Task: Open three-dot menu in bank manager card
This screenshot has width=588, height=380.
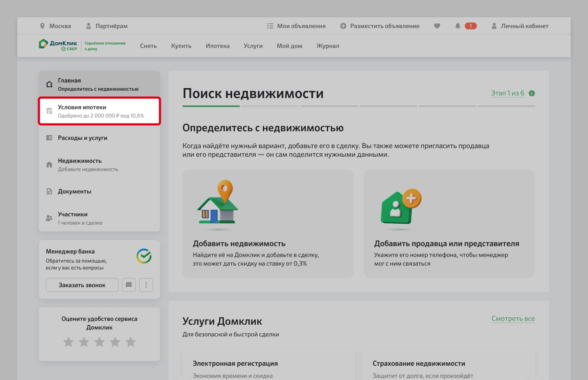Action: point(146,285)
